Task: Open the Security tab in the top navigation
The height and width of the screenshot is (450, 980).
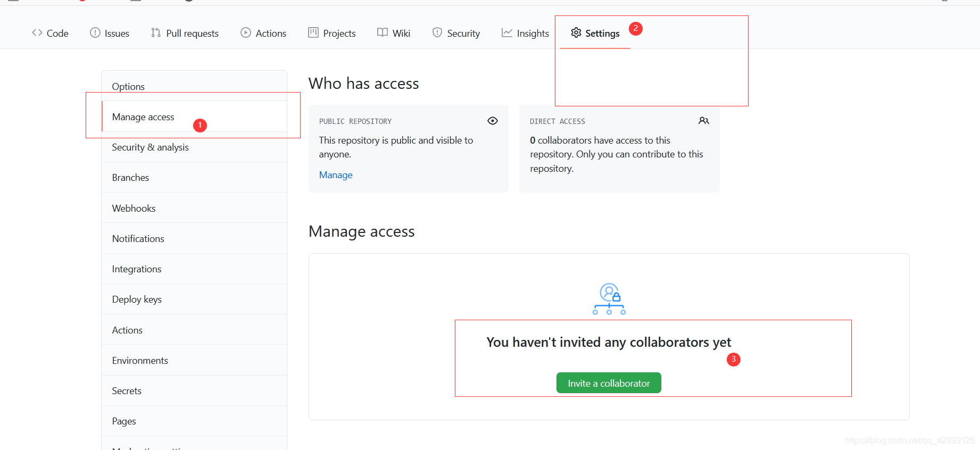Action: pyautogui.click(x=456, y=34)
